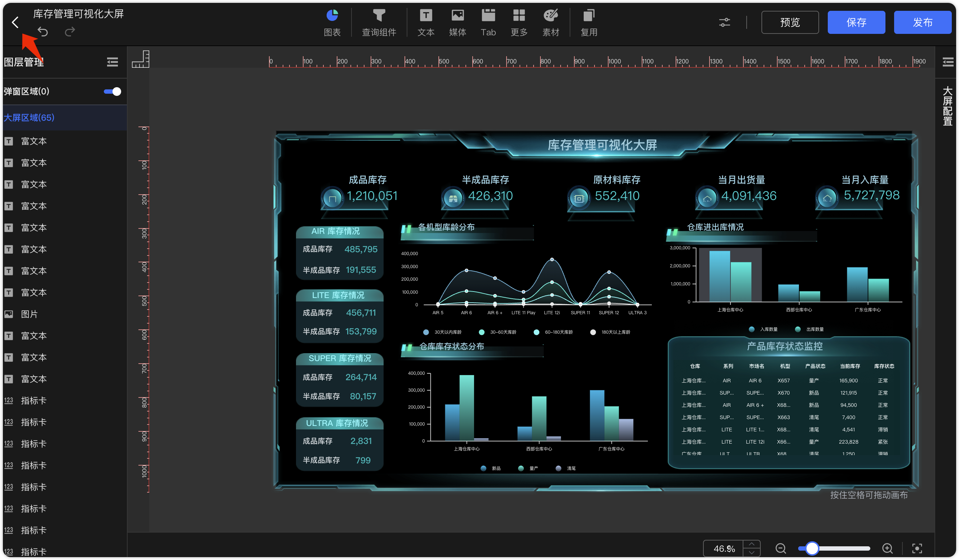
Task: Select the 查询组件 filter tool
Action: pyautogui.click(x=379, y=22)
